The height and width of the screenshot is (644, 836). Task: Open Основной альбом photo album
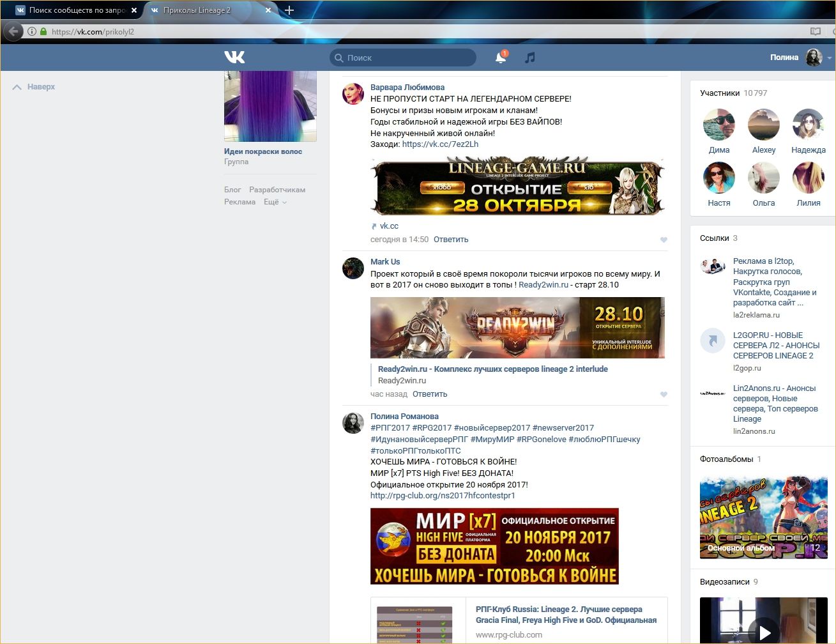[x=764, y=517]
